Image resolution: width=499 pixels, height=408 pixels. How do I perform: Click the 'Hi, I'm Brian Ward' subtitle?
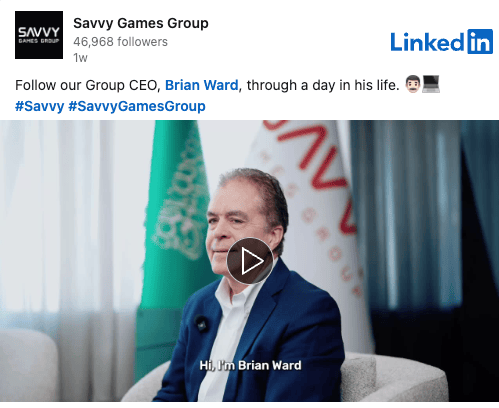point(250,365)
